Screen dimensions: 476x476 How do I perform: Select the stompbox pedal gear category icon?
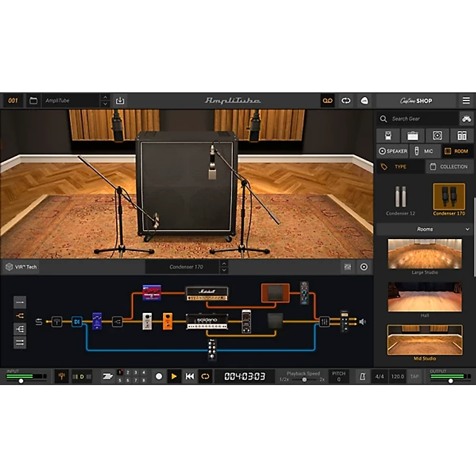pyautogui.click(x=388, y=136)
